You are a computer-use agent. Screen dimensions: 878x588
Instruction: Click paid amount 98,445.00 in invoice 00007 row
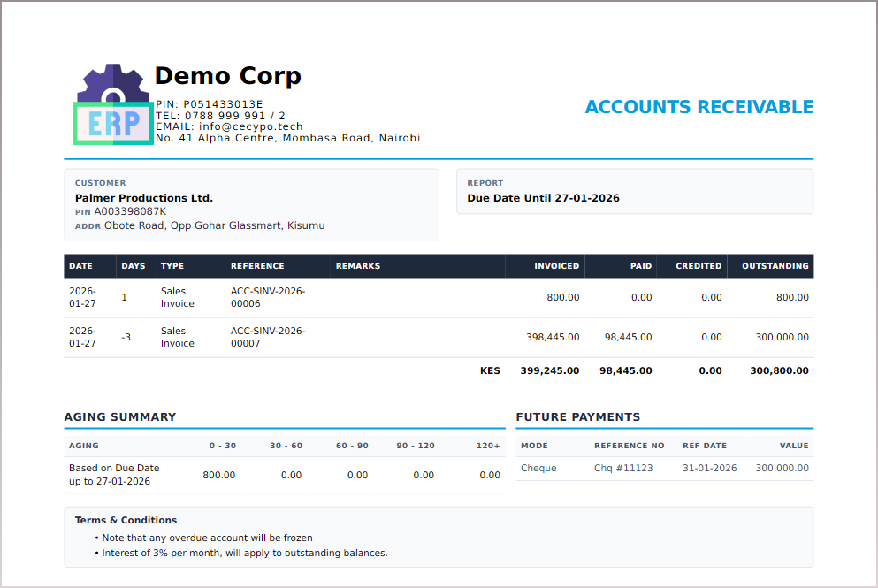click(629, 337)
